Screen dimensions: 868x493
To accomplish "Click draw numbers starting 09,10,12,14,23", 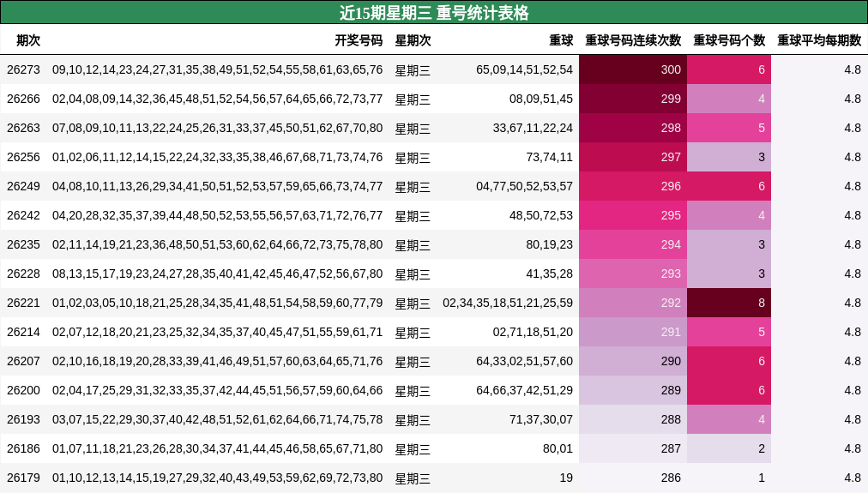I will click(218, 69).
